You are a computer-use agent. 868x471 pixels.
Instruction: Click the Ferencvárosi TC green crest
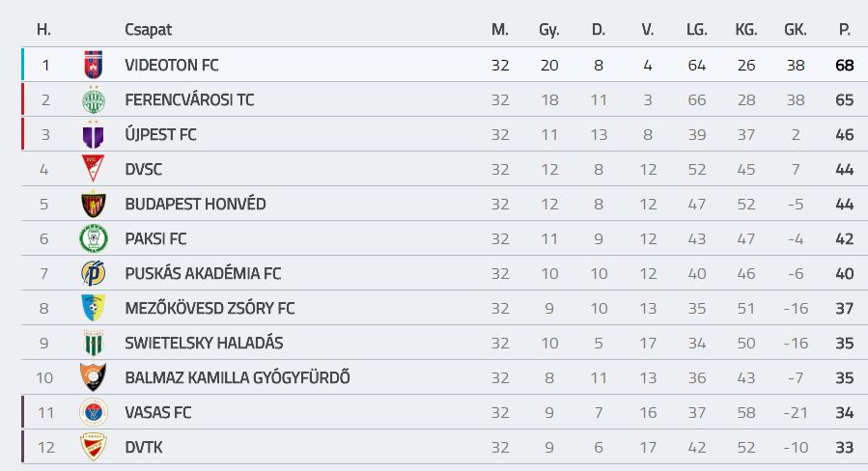[93, 99]
